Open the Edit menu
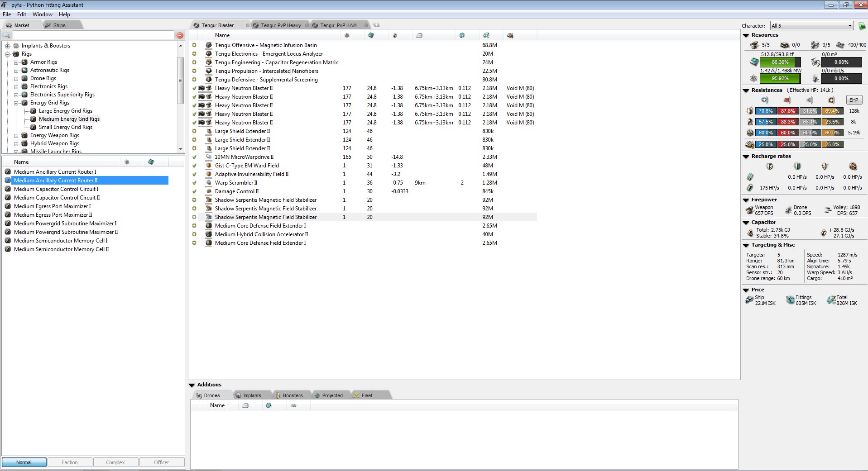 point(22,14)
